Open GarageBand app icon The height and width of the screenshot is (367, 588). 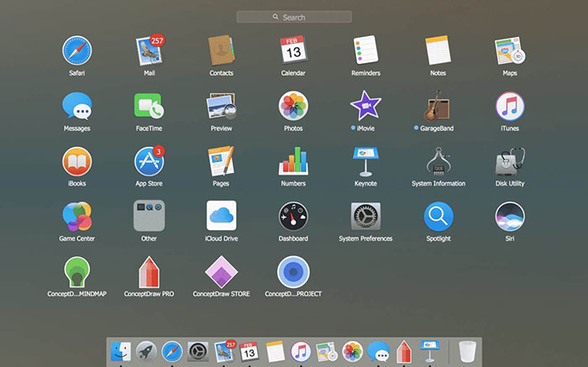click(438, 106)
